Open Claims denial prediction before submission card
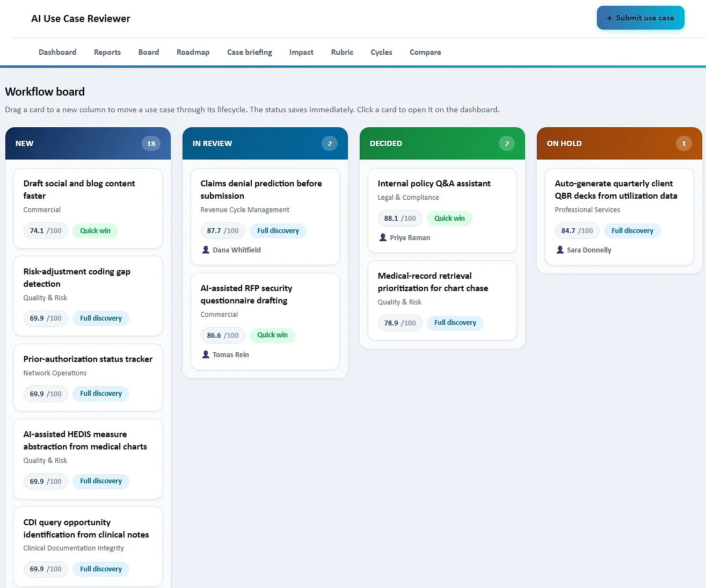This screenshot has height=588, width=706. click(265, 217)
